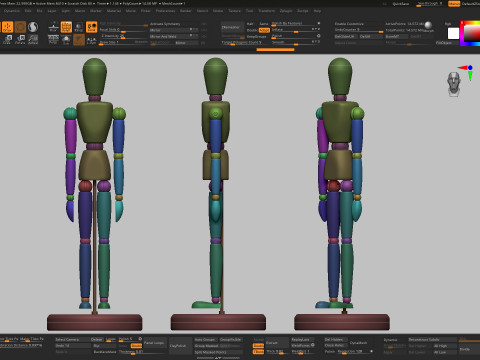This screenshot has width=480, height=360.
Task: Click the All High button
Action: tap(445, 346)
